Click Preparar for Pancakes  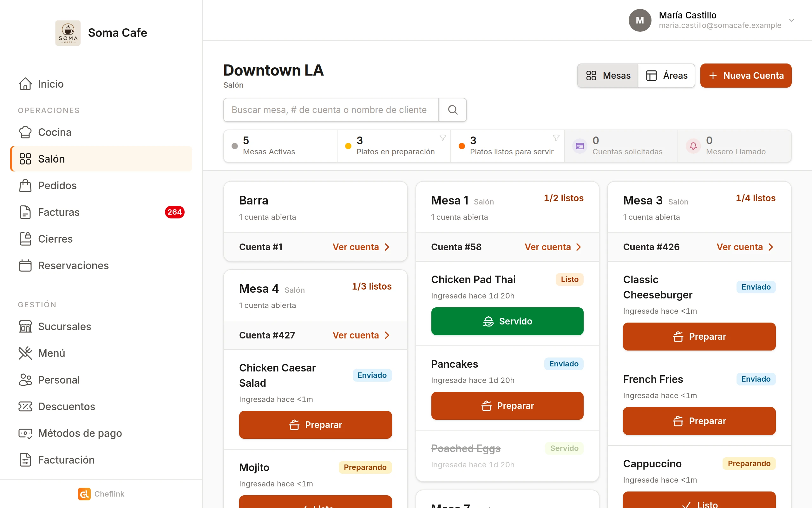(507, 405)
